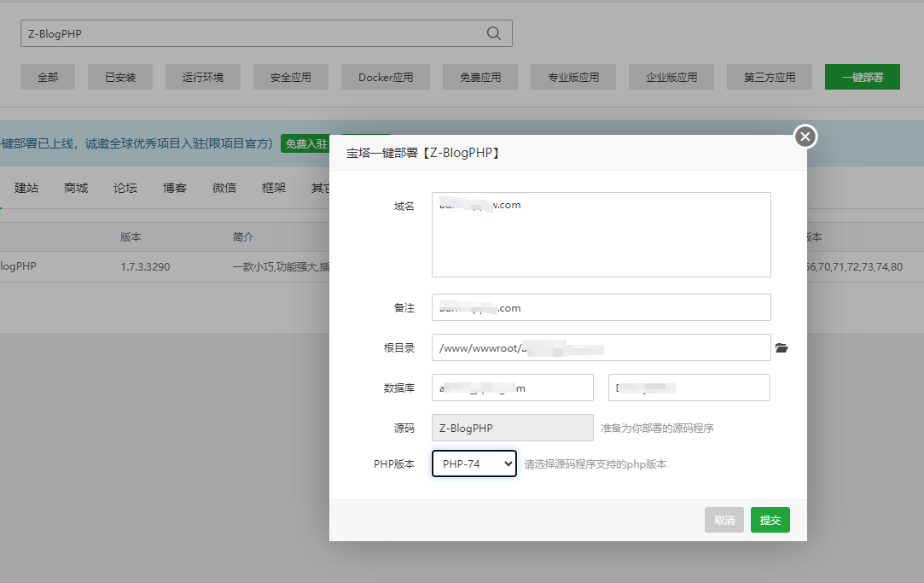The height and width of the screenshot is (583, 924).
Task: Select the 免费应用 category filter
Action: pyautogui.click(x=480, y=77)
